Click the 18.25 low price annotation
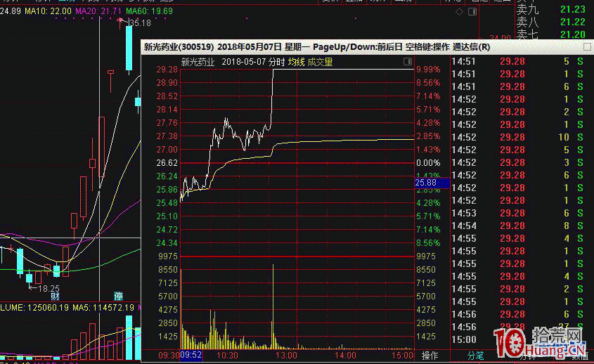 pyautogui.click(x=49, y=289)
